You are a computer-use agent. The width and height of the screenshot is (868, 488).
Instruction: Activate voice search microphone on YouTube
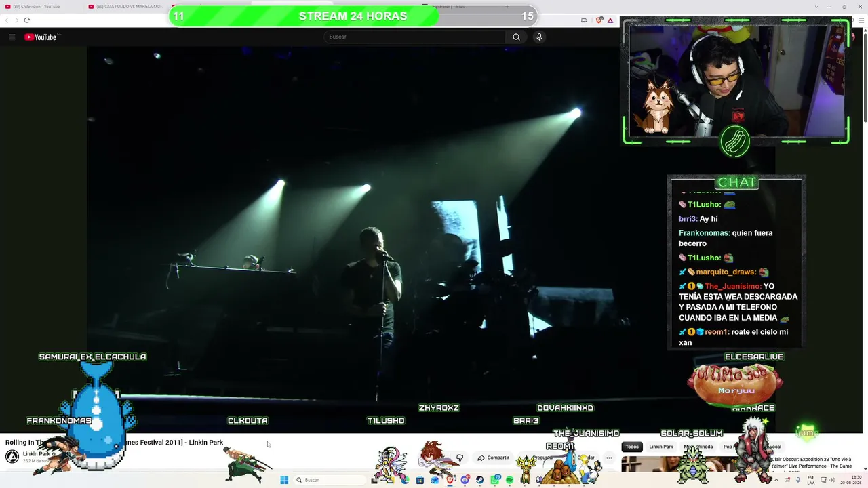(x=539, y=37)
